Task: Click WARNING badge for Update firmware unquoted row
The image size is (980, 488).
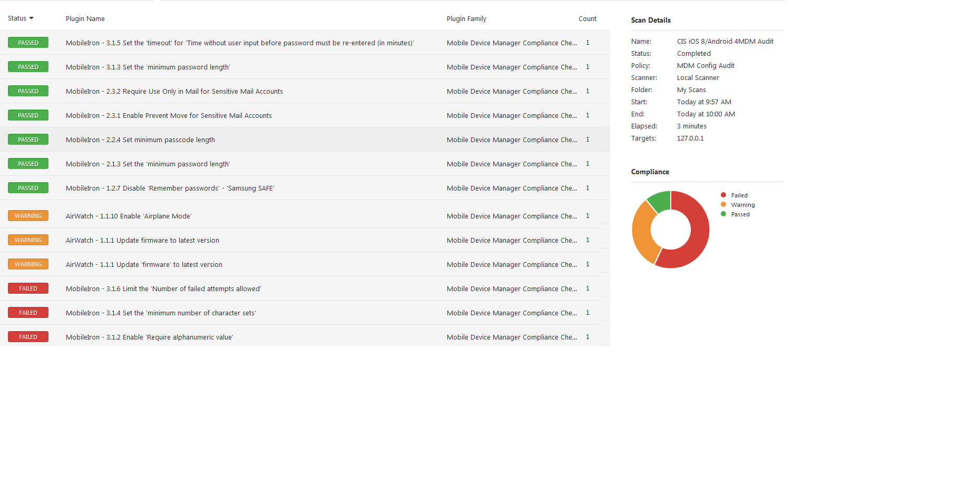Action: click(28, 240)
